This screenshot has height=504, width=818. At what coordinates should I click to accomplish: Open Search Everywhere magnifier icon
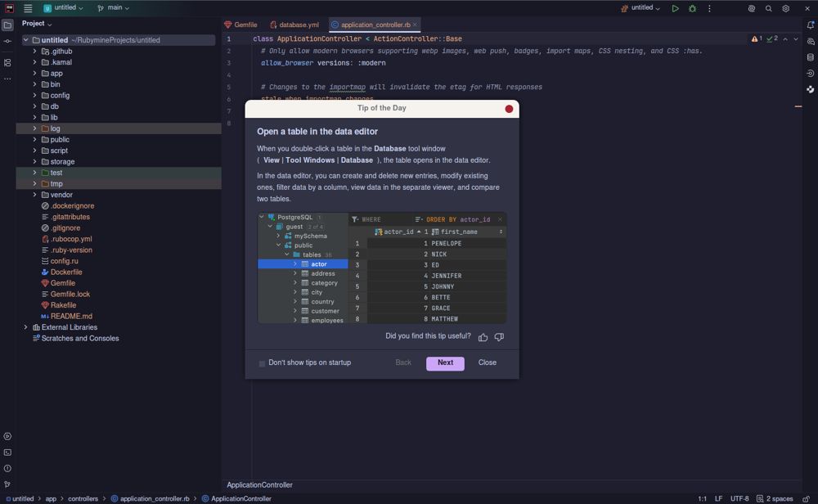(768, 8)
